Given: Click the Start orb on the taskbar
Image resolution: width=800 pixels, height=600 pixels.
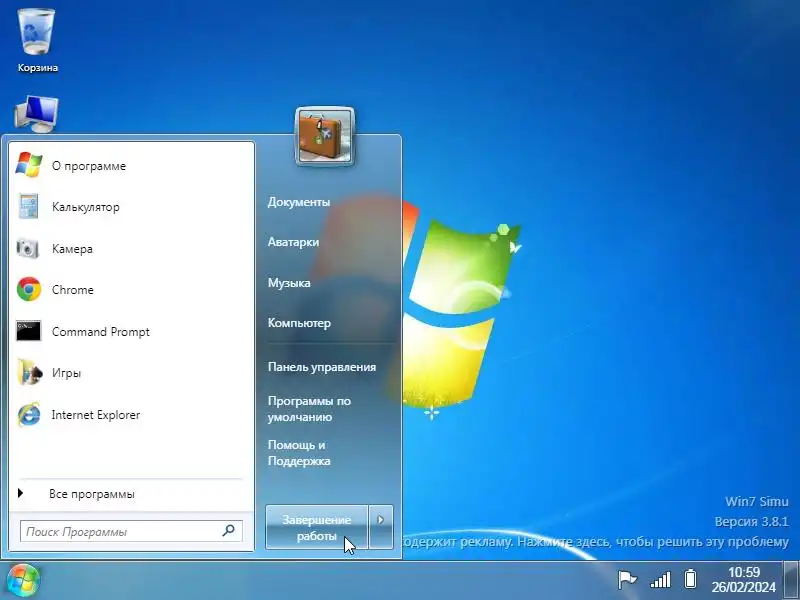Looking at the screenshot, I should [x=22, y=581].
